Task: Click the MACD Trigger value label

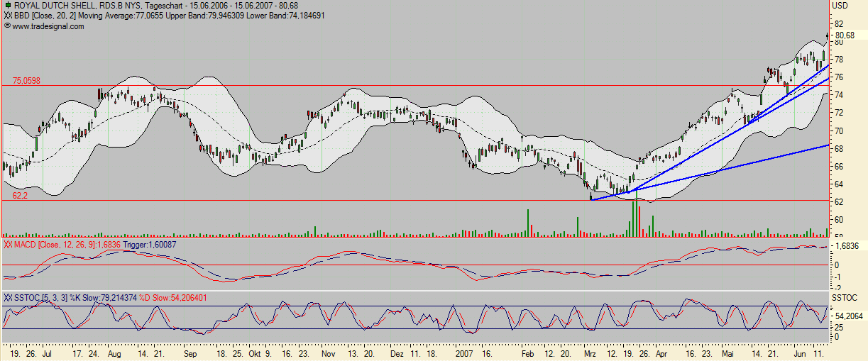Action: click(x=150, y=245)
